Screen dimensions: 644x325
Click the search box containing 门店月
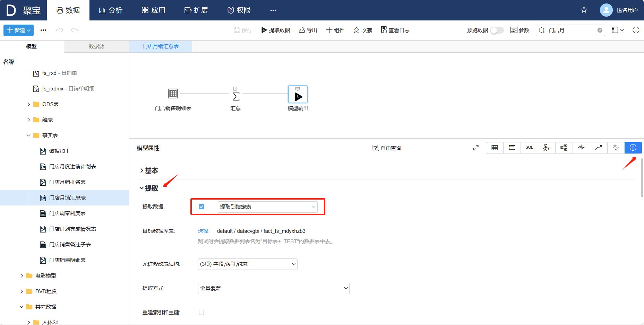(570, 30)
